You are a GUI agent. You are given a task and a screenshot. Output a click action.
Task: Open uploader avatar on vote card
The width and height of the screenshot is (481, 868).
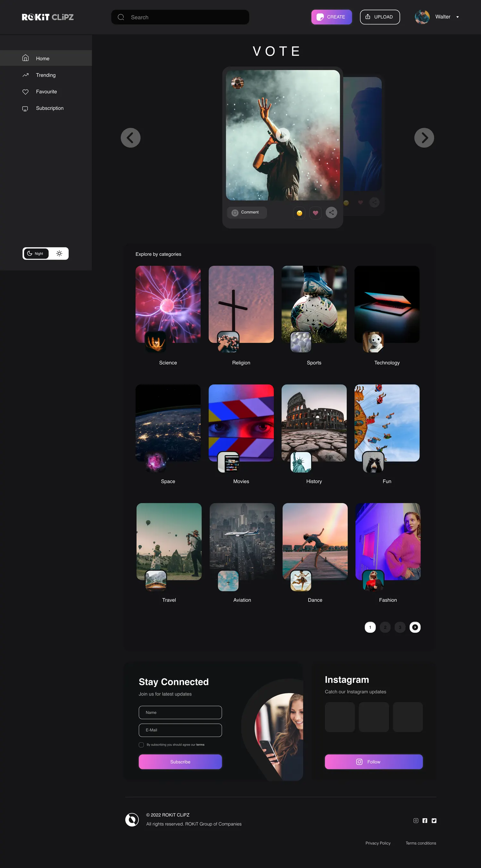pyautogui.click(x=238, y=83)
